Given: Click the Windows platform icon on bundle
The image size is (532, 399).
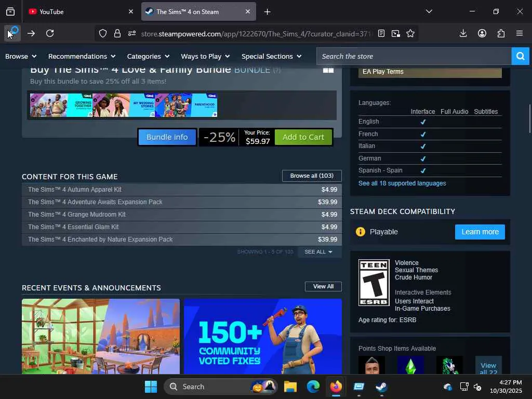Looking at the screenshot, I should tap(328, 70).
